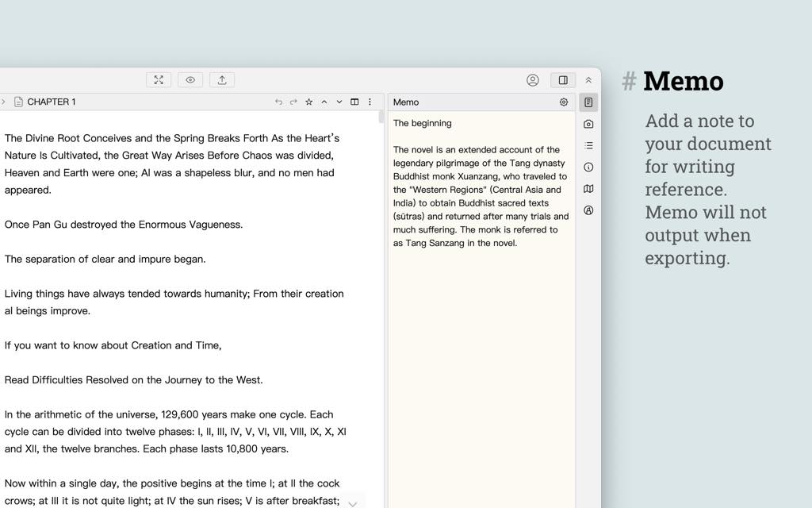Click paragraph 'Now within a single day'
The height and width of the screenshot is (508, 812).
(x=172, y=492)
